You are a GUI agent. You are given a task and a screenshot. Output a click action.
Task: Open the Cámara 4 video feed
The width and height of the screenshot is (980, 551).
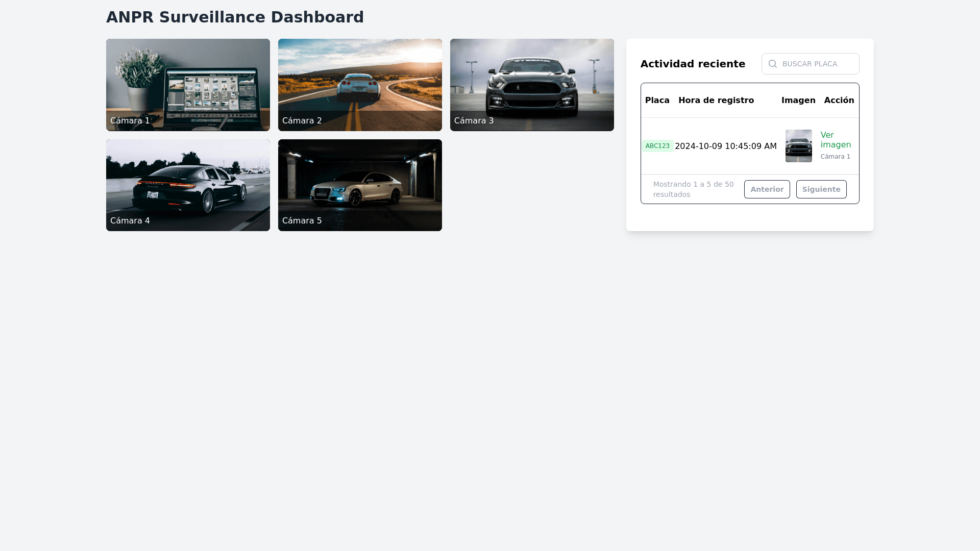point(188,185)
